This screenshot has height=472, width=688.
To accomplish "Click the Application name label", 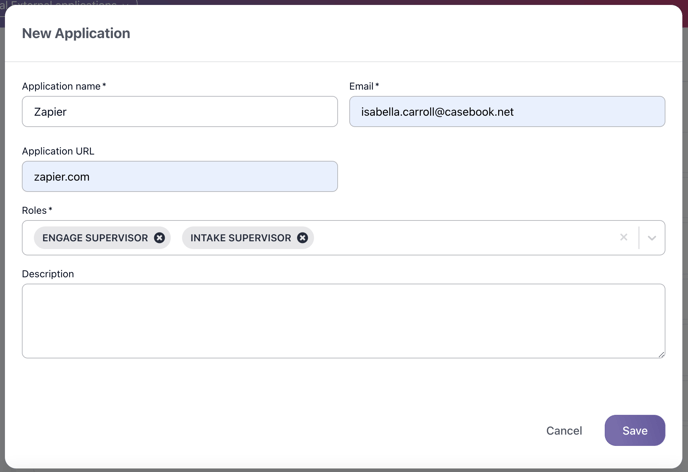I will tap(62, 87).
